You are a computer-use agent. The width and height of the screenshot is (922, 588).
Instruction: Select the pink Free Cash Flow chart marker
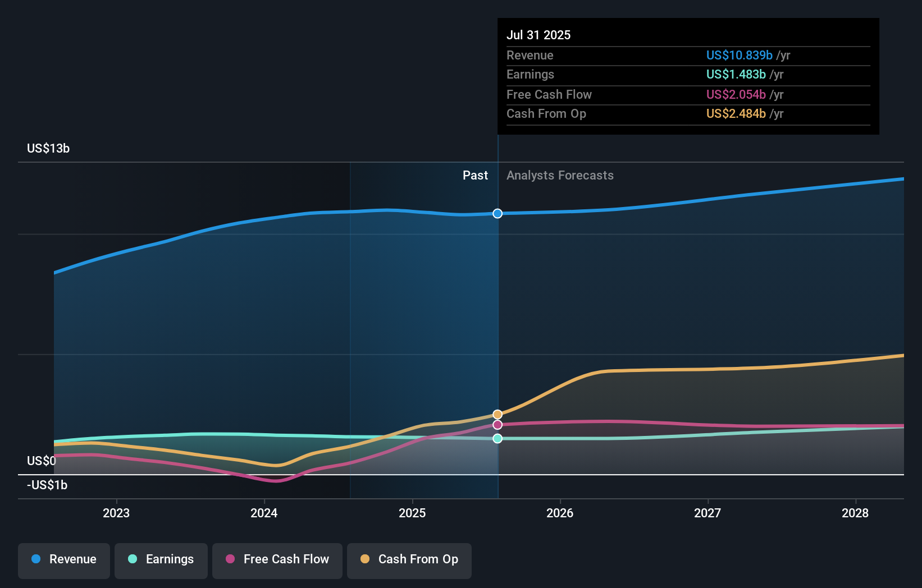click(x=497, y=425)
